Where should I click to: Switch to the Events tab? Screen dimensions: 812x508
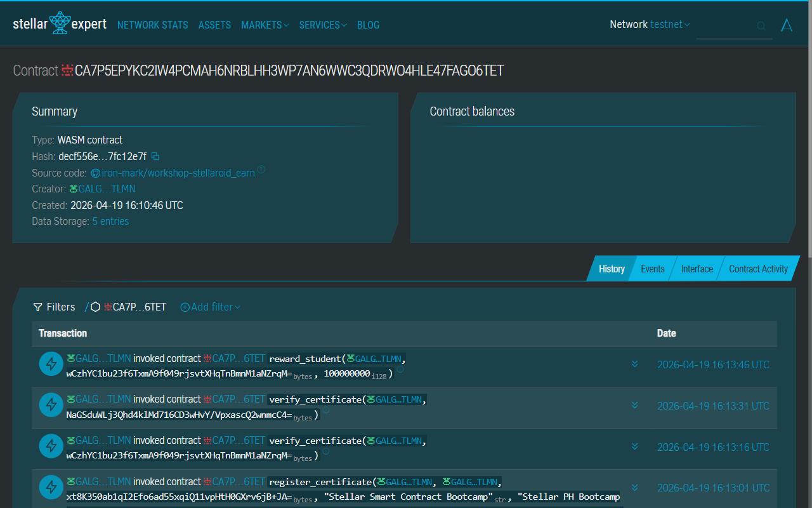click(x=652, y=269)
